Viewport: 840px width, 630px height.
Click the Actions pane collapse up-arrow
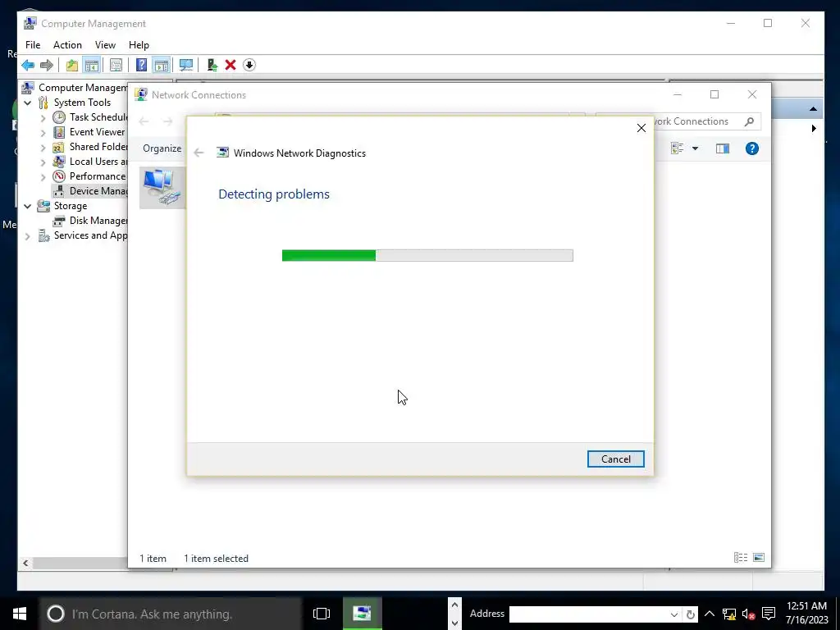tap(813, 109)
